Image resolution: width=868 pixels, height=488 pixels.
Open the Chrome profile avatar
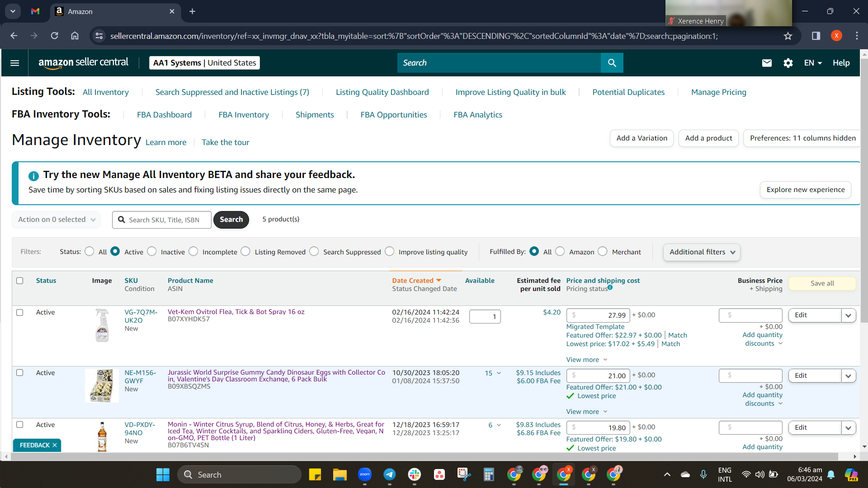[836, 36]
